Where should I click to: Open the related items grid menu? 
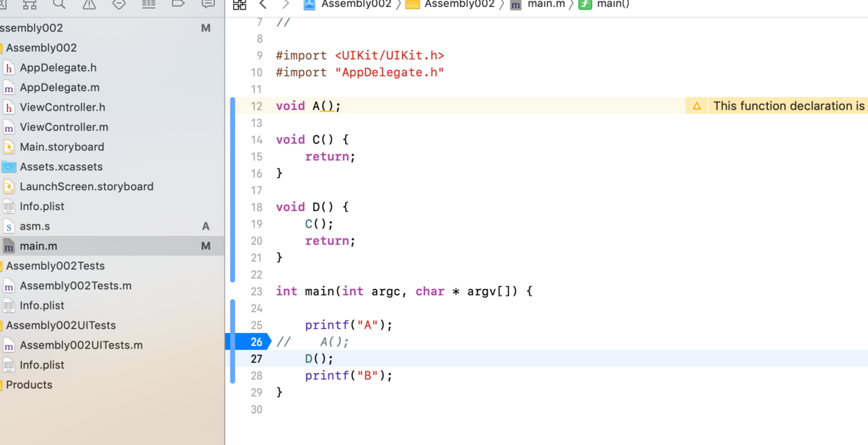(x=239, y=4)
